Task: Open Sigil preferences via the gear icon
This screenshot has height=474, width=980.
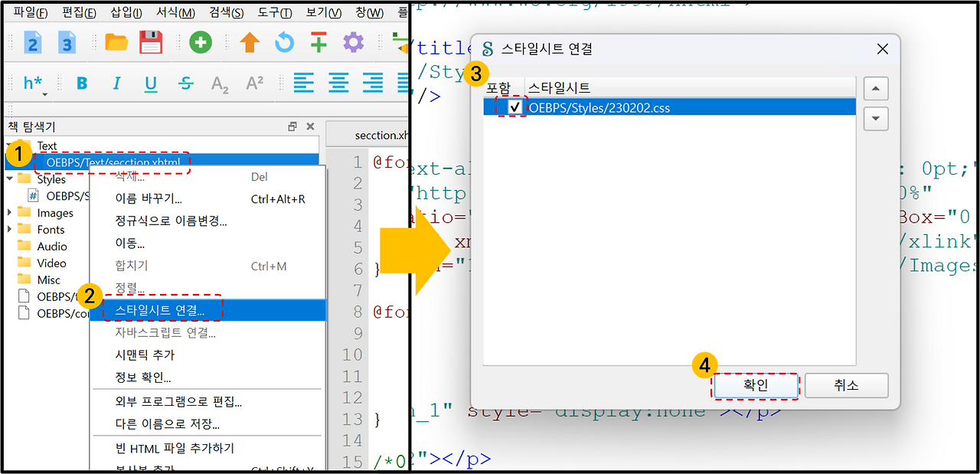Action: pos(353,42)
